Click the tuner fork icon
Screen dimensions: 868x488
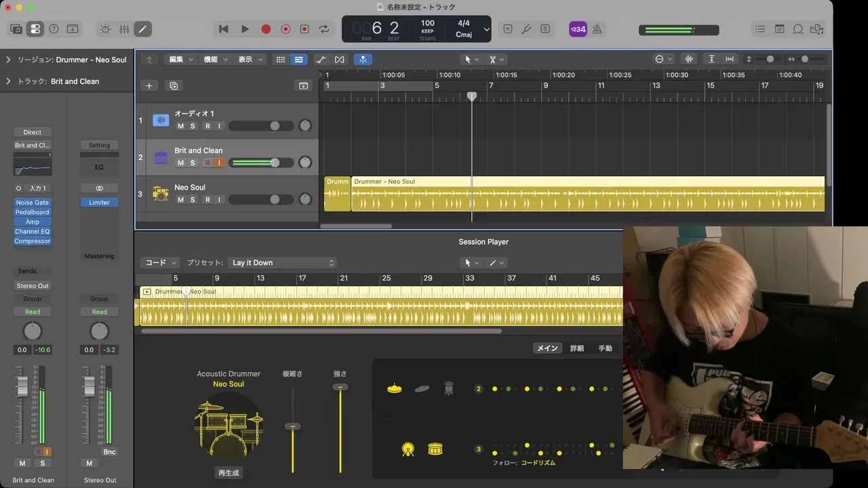[x=527, y=29]
